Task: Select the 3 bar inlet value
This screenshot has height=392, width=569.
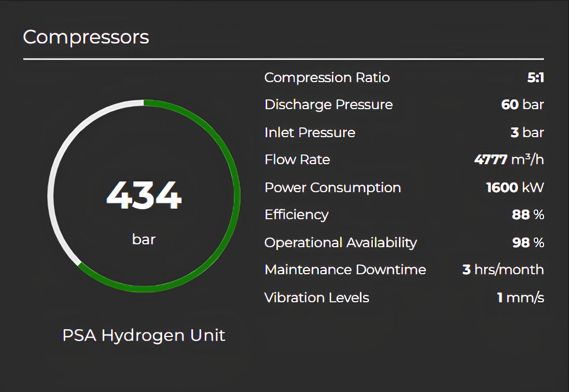Action: (x=527, y=132)
